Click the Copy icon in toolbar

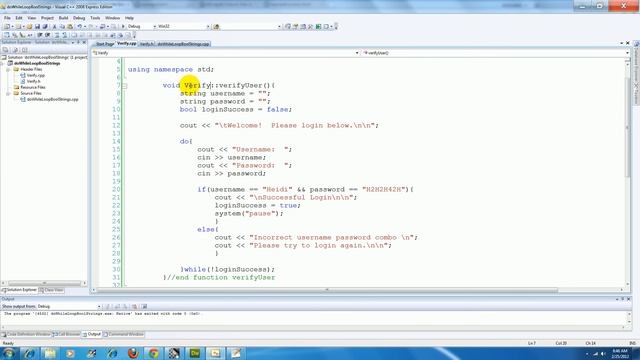(62, 27)
